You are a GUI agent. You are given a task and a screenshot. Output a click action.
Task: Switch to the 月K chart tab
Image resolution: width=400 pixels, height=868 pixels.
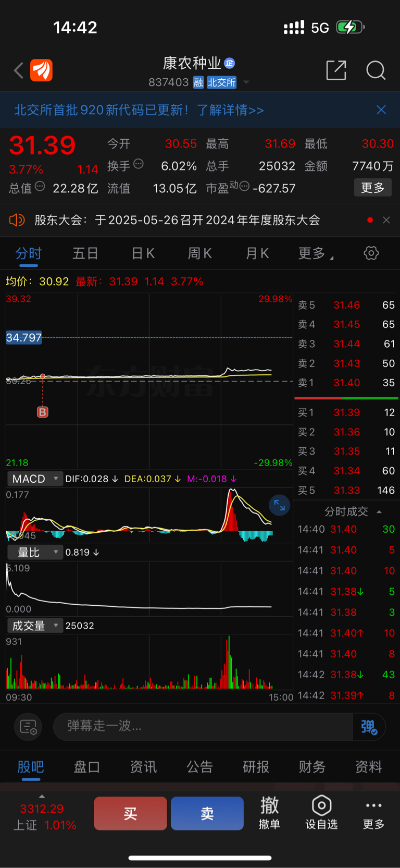coord(257,253)
